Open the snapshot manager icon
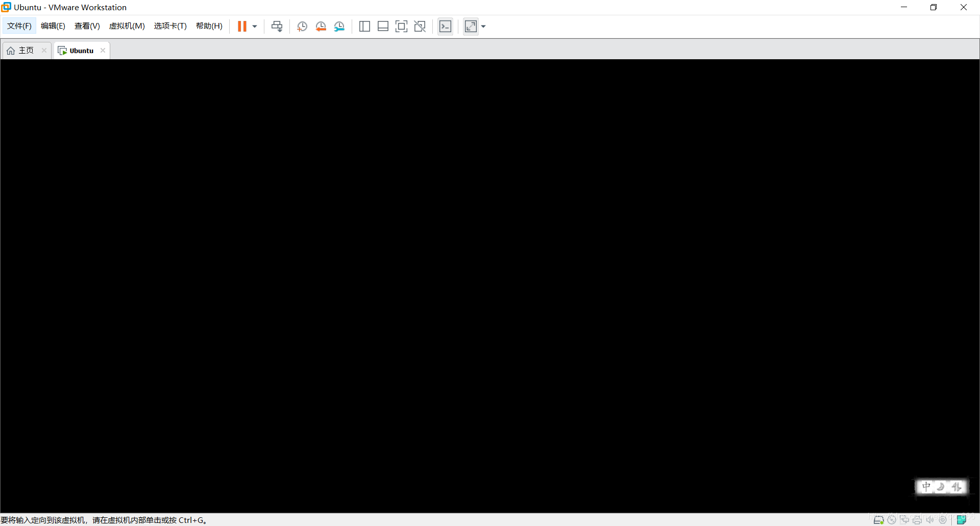The height and width of the screenshot is (526, 980). point(339,27)
